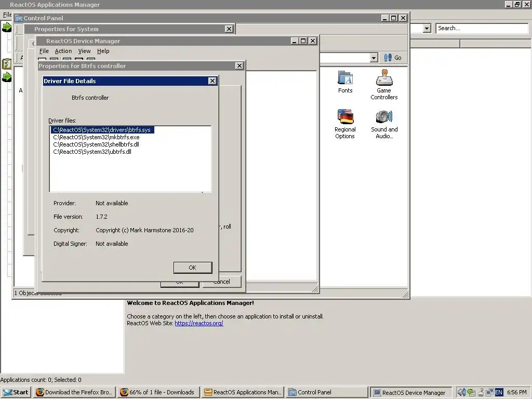Image resolution: width=532 pixels, height=399 pixels.
Task: Switch to Download the Firefox Browser taskbar item
Action: pos(74,392)
